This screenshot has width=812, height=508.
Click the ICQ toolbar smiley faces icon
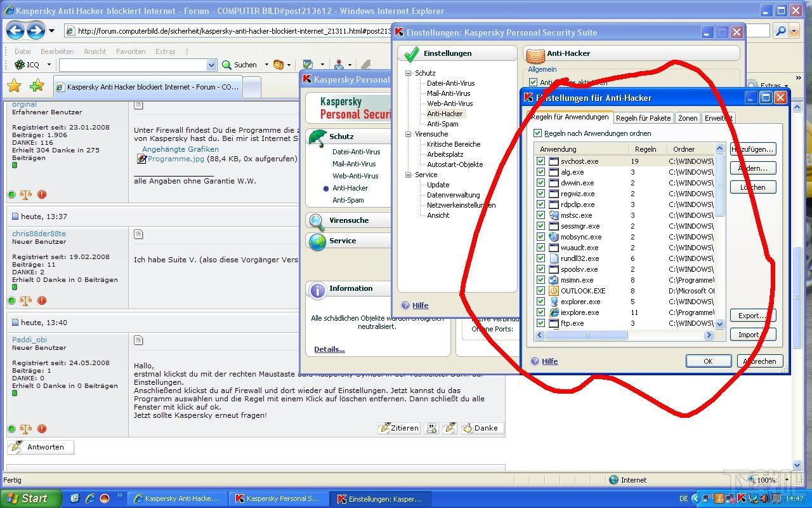click(x=278, y=65)
